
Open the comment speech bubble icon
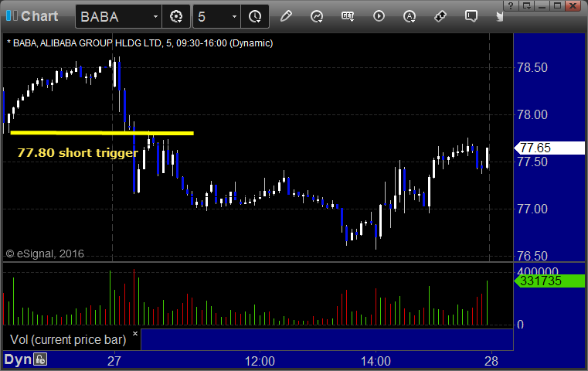(x=471, y=16)
